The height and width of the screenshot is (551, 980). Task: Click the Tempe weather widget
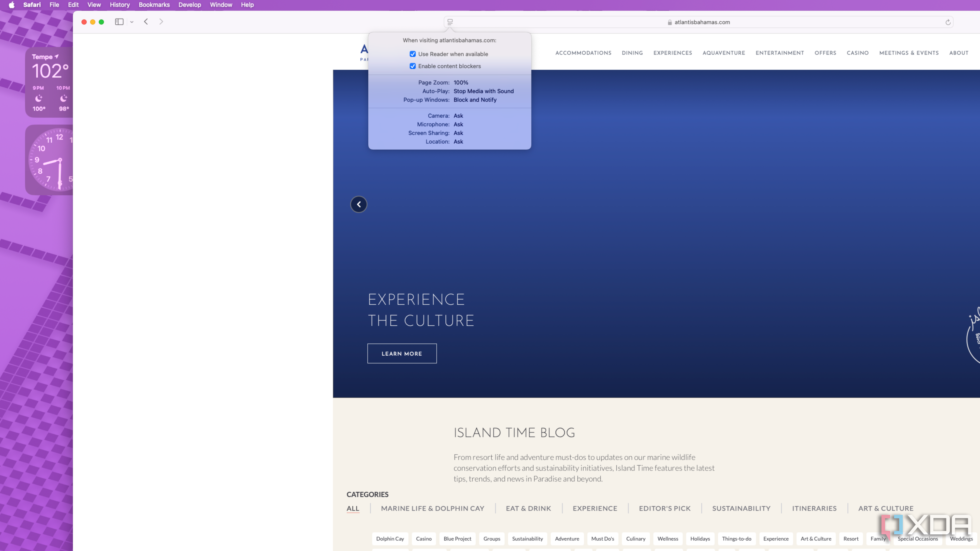[49, 82]
